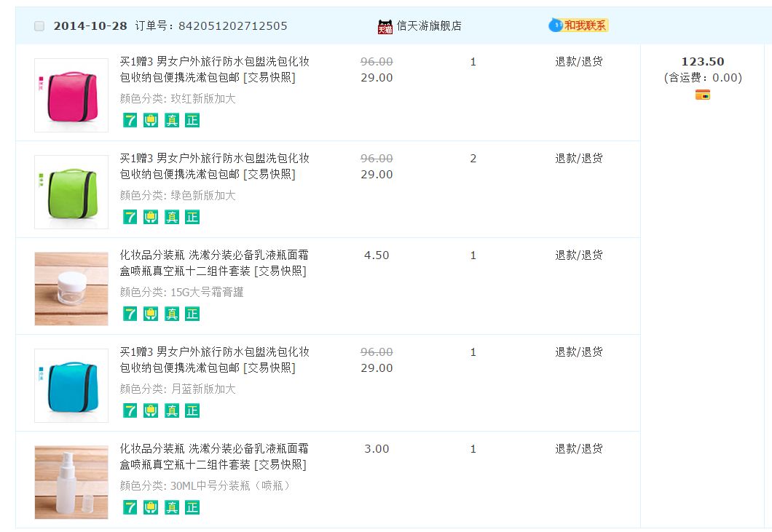Request 退款/退货 for the 30ML中号分装瓶 item
This screenshot has width=772, height=532.
point(578,448)
